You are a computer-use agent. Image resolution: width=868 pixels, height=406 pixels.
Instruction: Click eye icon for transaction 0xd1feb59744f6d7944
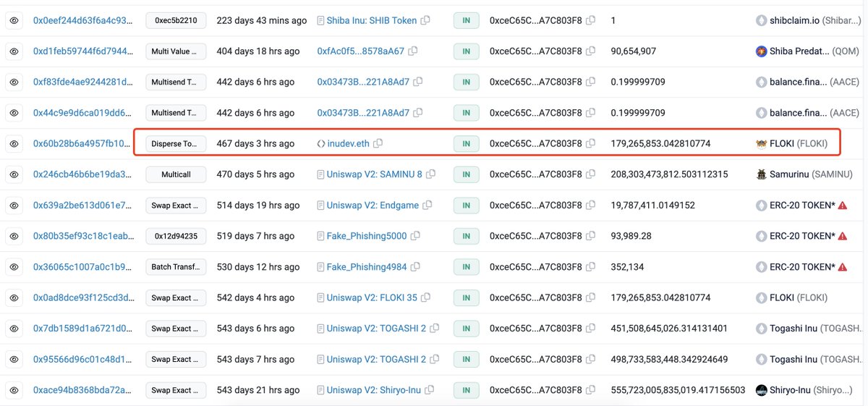14,51
